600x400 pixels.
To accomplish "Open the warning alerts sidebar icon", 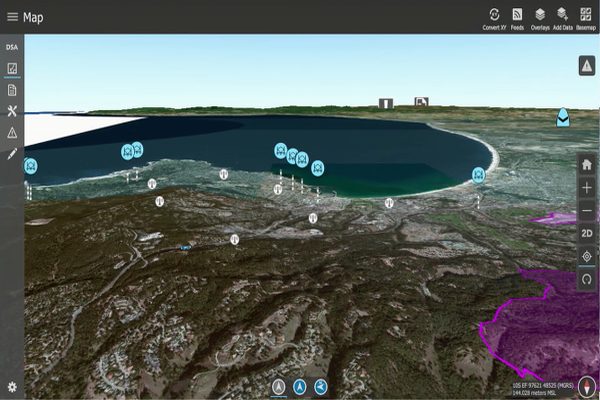I will click(12, 132).
